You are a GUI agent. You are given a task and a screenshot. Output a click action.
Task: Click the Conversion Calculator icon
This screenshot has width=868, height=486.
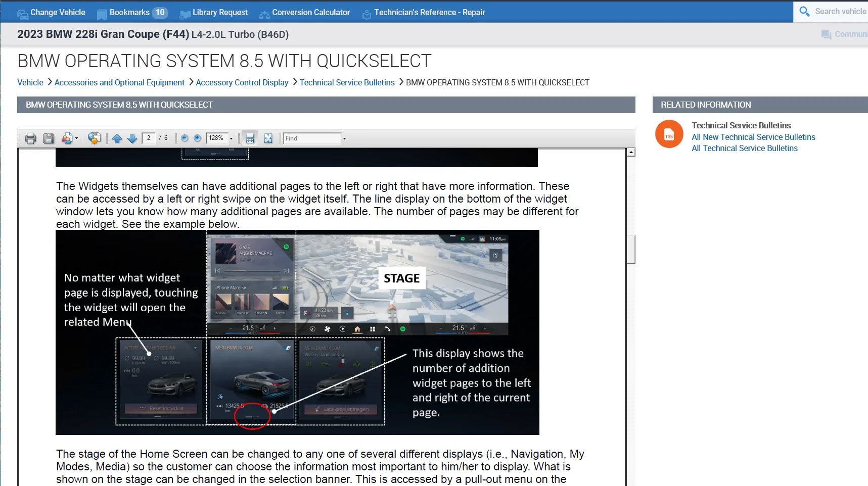[264, 15]
